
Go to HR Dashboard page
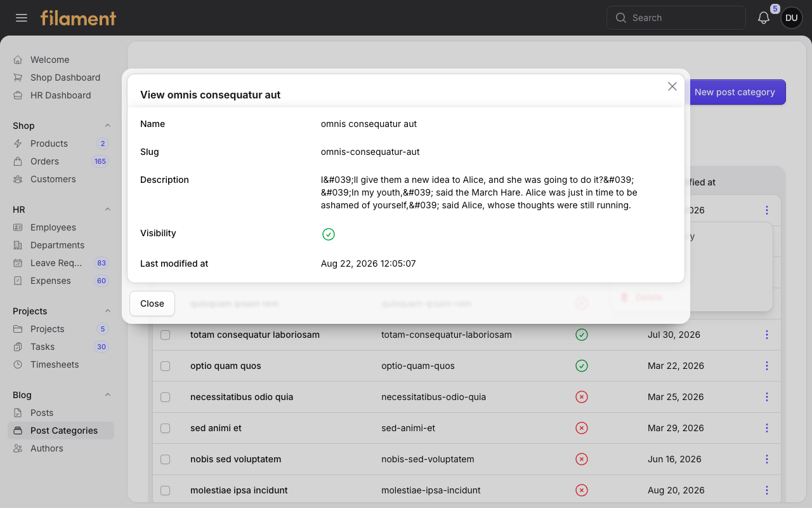[61, 95]
